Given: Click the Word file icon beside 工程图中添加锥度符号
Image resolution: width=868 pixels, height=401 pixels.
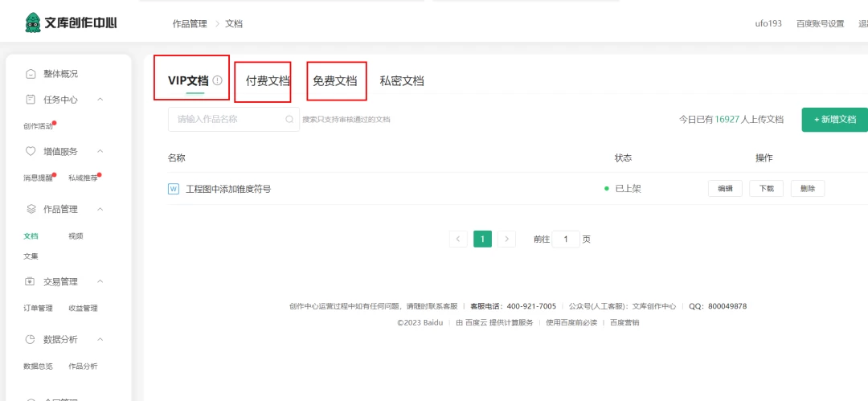Looking at the screenshot, I should pyautogui.click(x=173, y=189).
